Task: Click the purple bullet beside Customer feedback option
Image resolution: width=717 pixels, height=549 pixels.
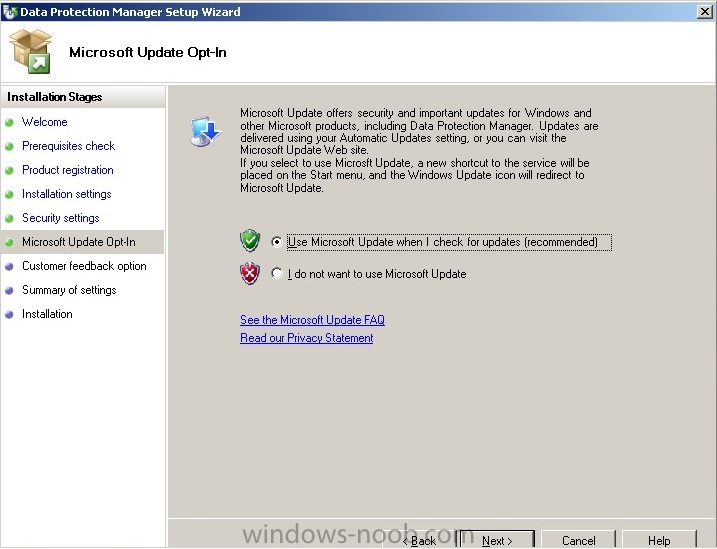Action: pyautogui.click(x=9, y=267)
